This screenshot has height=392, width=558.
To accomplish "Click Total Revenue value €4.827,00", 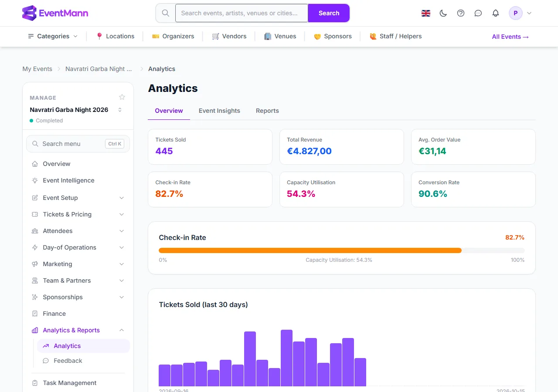I will point(309,151).
